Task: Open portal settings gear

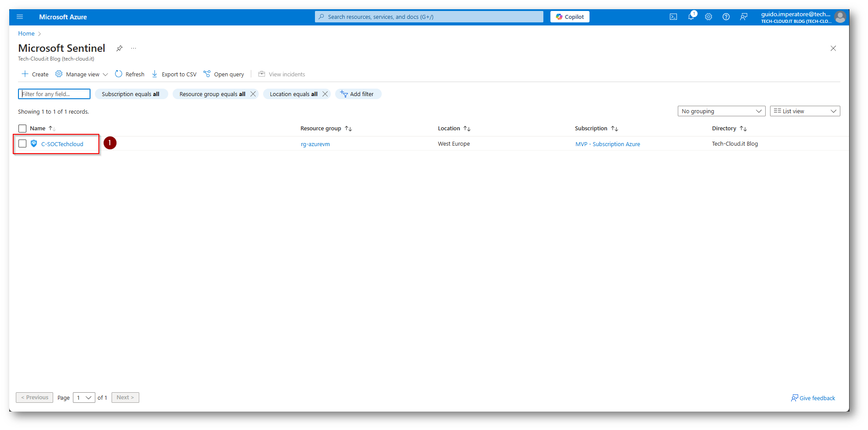Action: (709, 17)
